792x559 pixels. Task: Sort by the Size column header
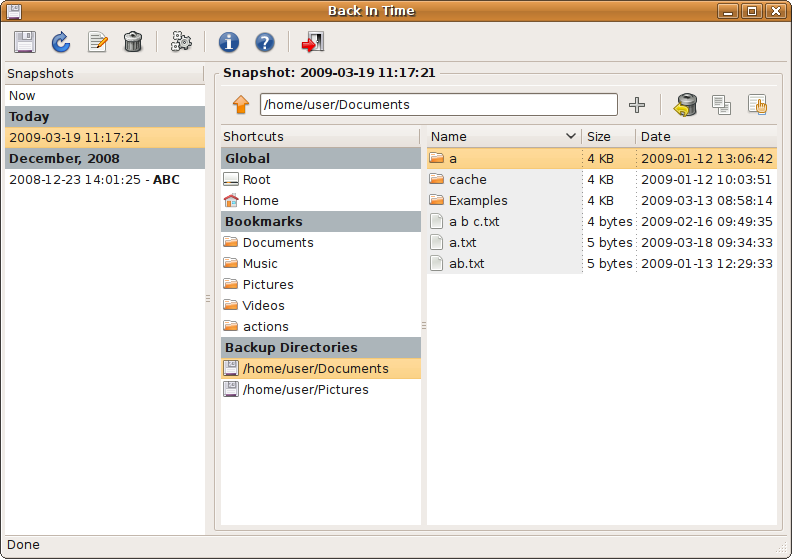pyautogui.click(x=608, y=136)
